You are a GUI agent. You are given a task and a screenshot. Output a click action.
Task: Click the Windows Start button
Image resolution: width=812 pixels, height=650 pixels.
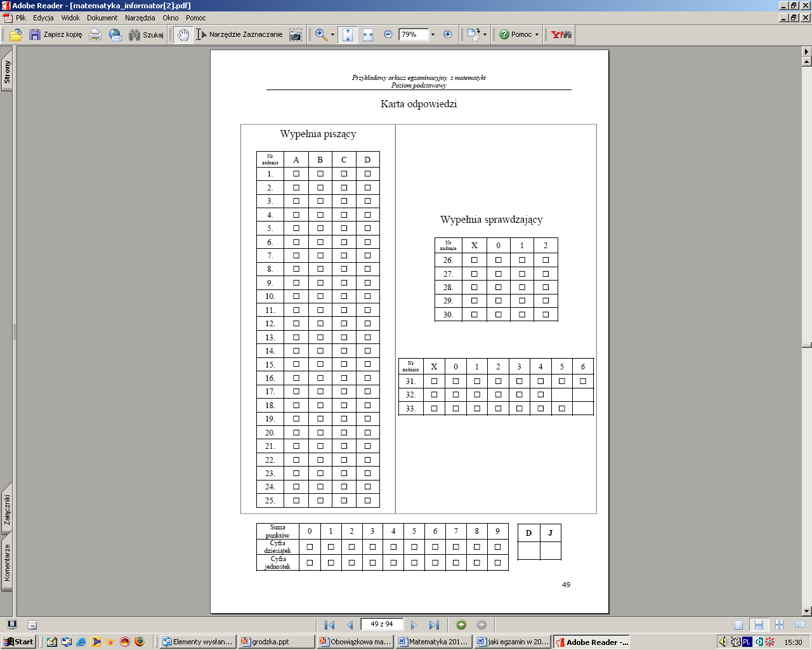18,642
